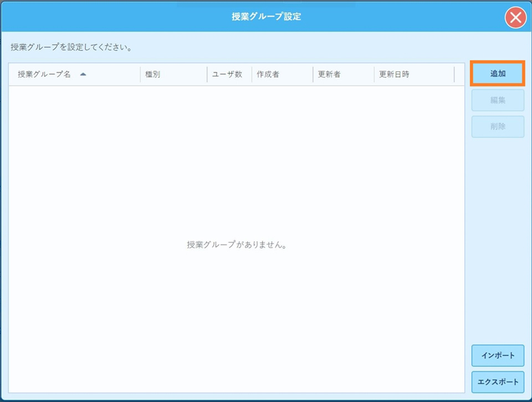Select the 更新者 column header
The height and width of the screenshot is (402, 532).
pyautogui.click(x=329, y=74)
